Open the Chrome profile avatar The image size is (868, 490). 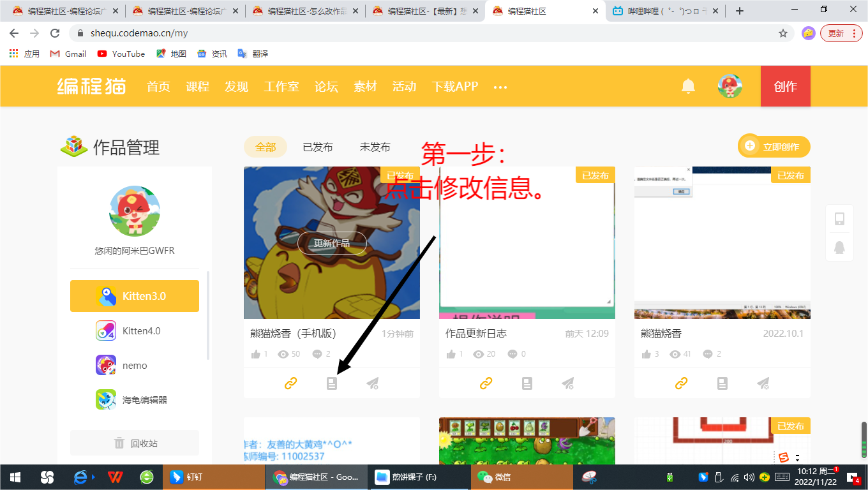coord(808,33)
